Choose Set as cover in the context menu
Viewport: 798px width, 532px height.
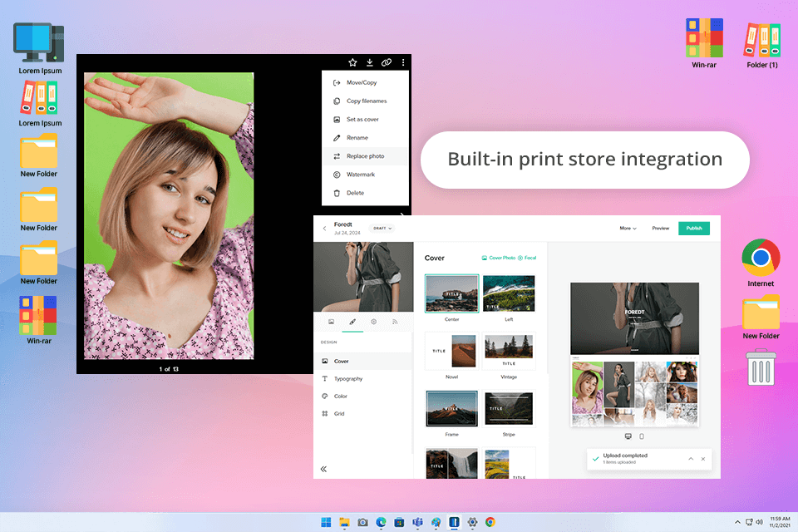(365, 119)
